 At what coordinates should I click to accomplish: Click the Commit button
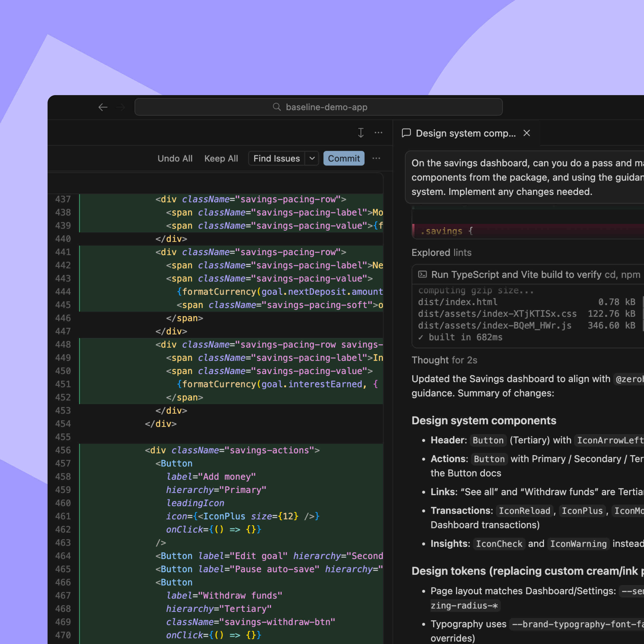point(344,158)
